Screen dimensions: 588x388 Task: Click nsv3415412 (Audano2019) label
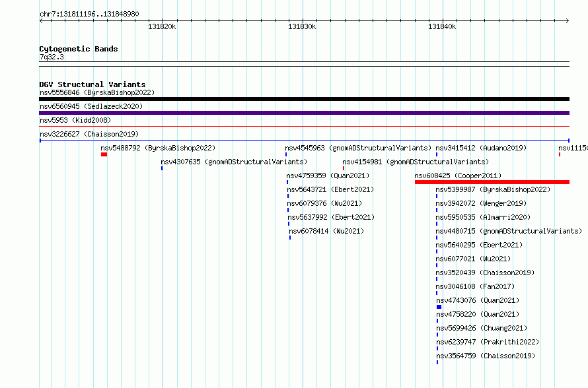click(481, 148)
